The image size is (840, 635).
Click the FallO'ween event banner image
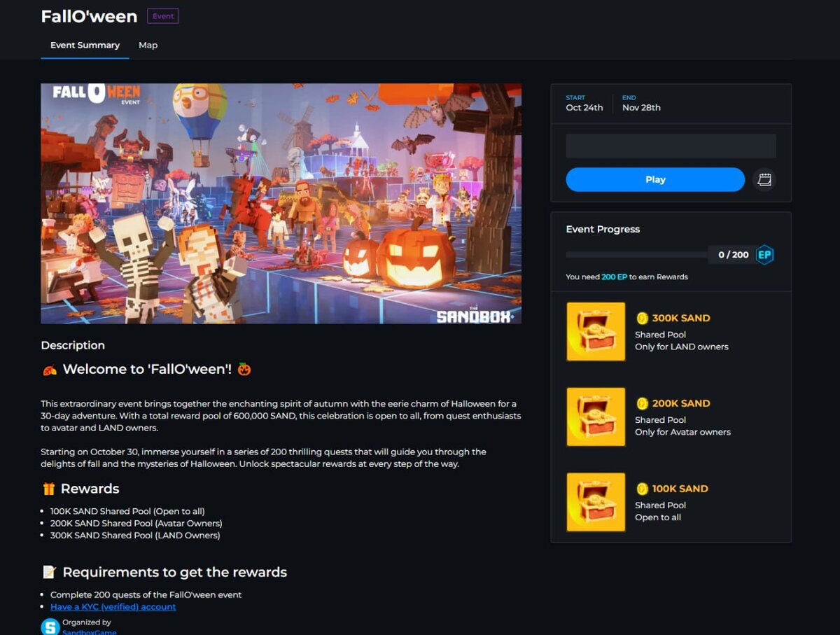pyautogui.click(x=280, y=203)
